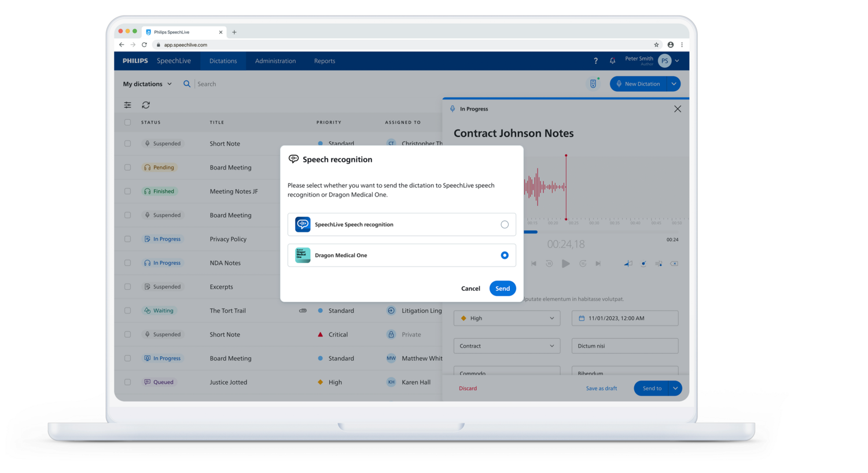Check the Privacy Policy row checkbox

pyautogui.click(x=127, y=239)
